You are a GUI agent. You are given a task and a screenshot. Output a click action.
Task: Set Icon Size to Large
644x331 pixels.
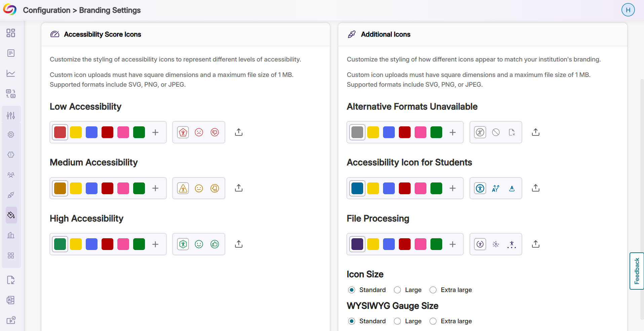pyautogui.click(x=397, y=290)
